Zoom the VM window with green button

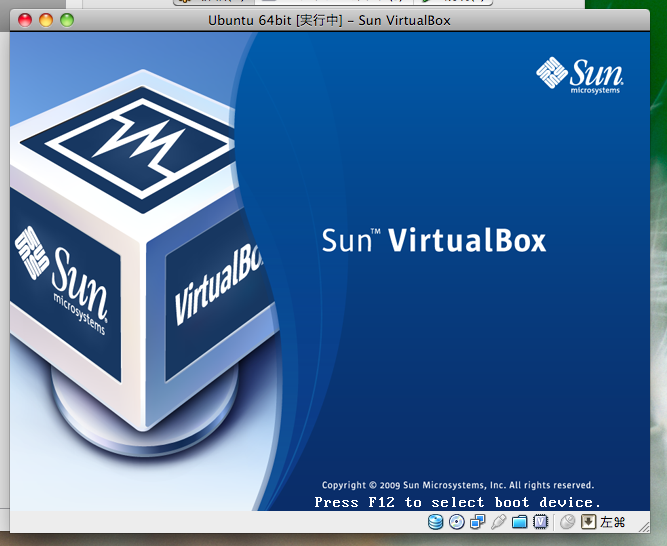[67, 20]
